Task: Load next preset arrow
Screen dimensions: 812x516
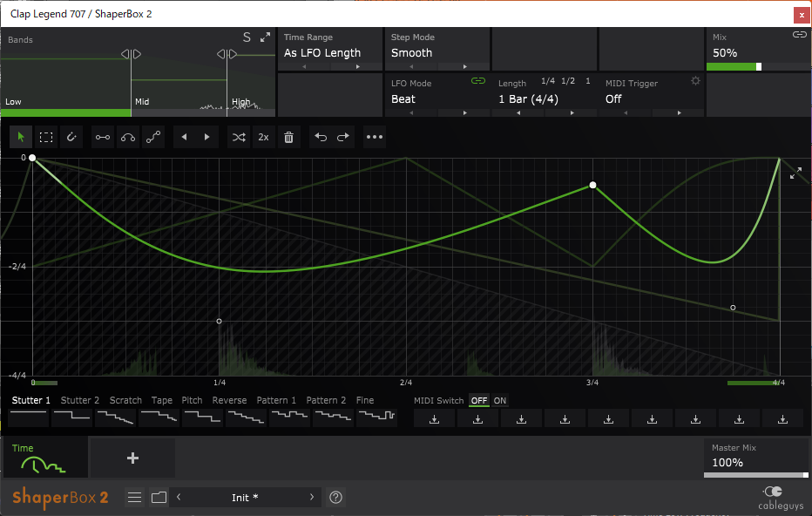Action: coord(311,498)
